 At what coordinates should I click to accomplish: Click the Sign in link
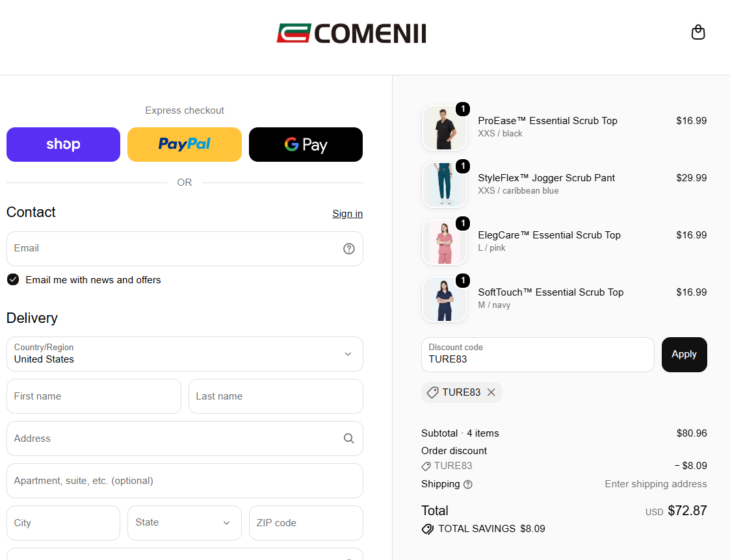click(x=347, y=214)
